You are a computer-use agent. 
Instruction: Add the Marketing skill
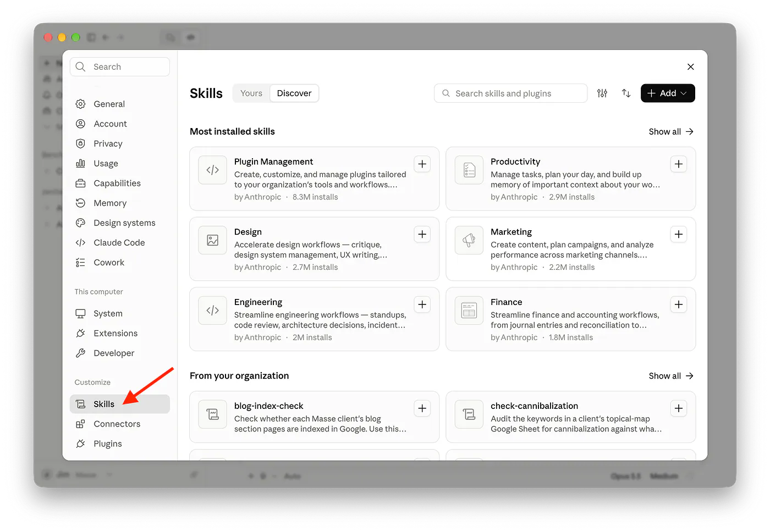[679, 234]
